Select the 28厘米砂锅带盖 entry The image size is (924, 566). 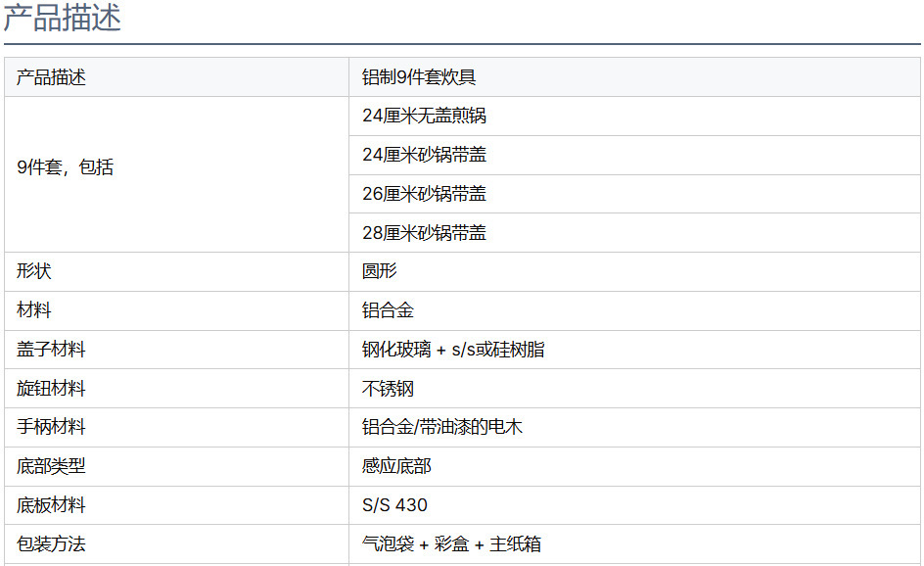pyautogui.click(x=634, y=233)
